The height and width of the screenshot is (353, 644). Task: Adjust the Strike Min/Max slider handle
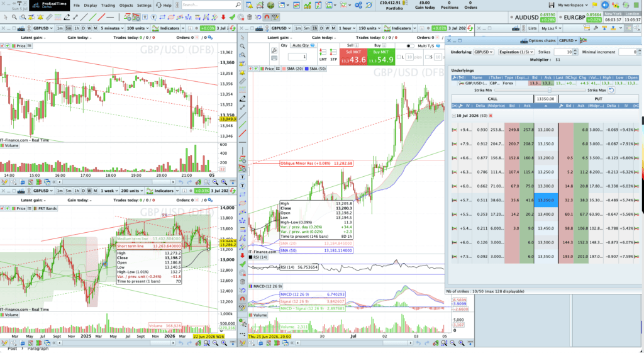(550, 90)
